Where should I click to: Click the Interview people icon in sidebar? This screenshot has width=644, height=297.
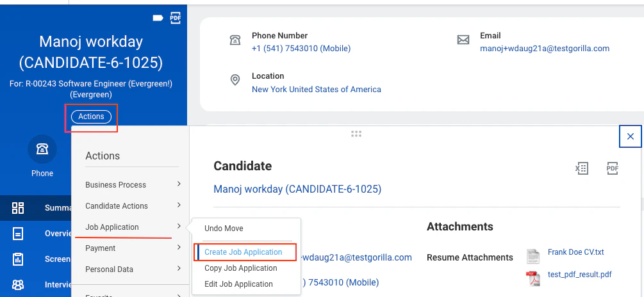(18, 285)
